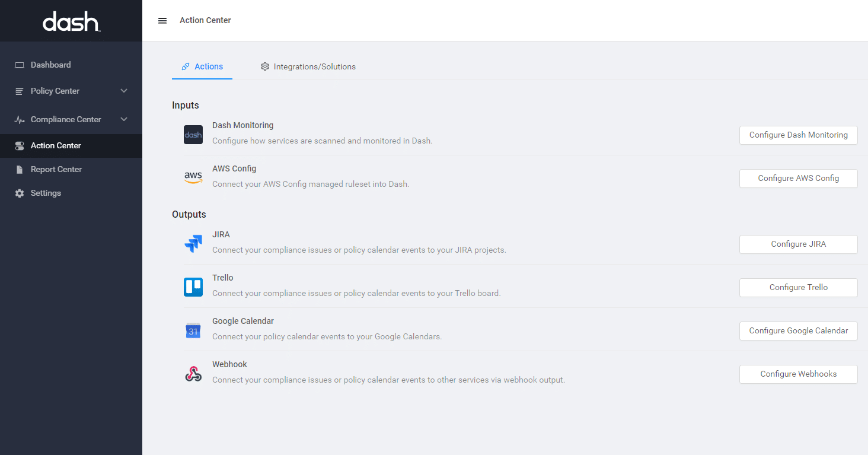Click the Actions tab link icon

(x=186, y=66)
